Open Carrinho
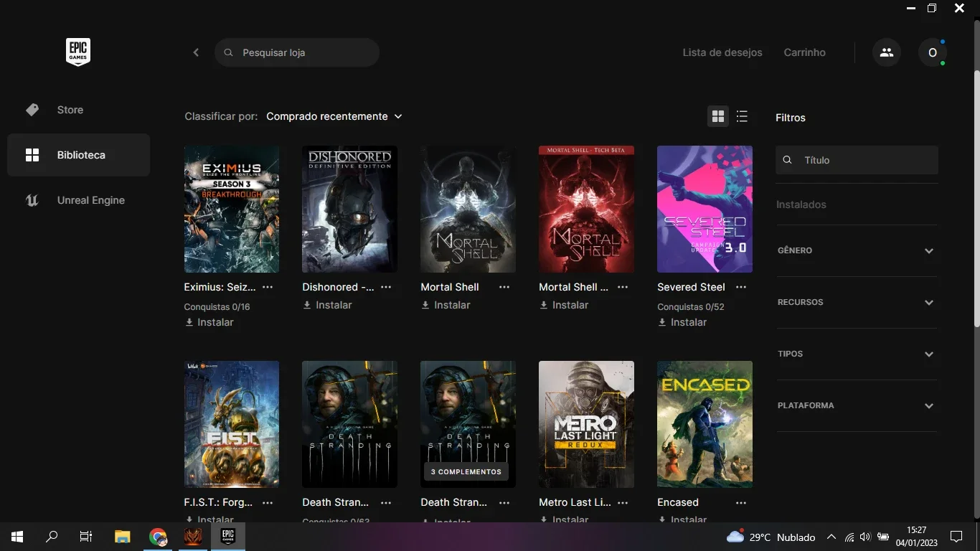This screenshot has height=551, width=980. tap(804, 52)
